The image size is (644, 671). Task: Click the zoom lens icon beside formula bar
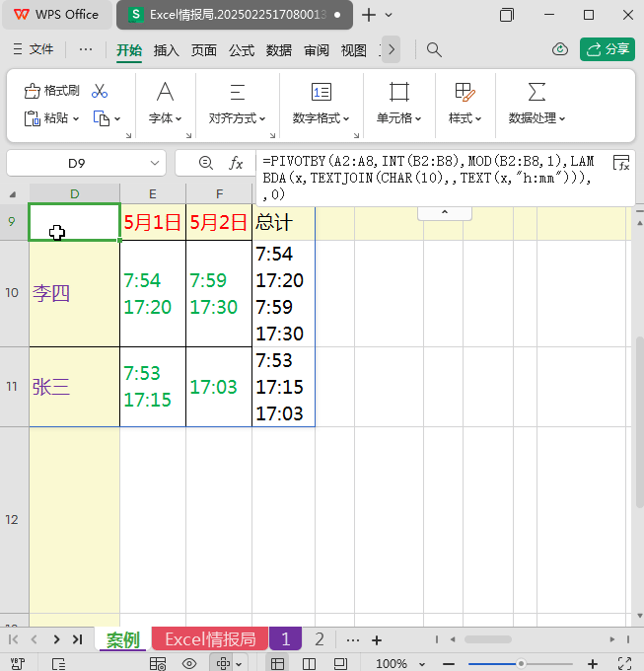pos(205,163)
